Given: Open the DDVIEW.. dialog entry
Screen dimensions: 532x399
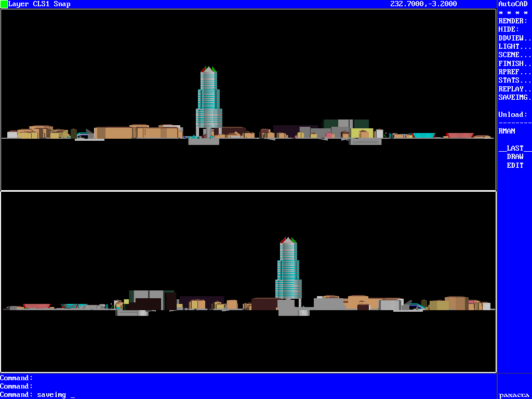Looking at the screenshot, I should click(514, 38).
